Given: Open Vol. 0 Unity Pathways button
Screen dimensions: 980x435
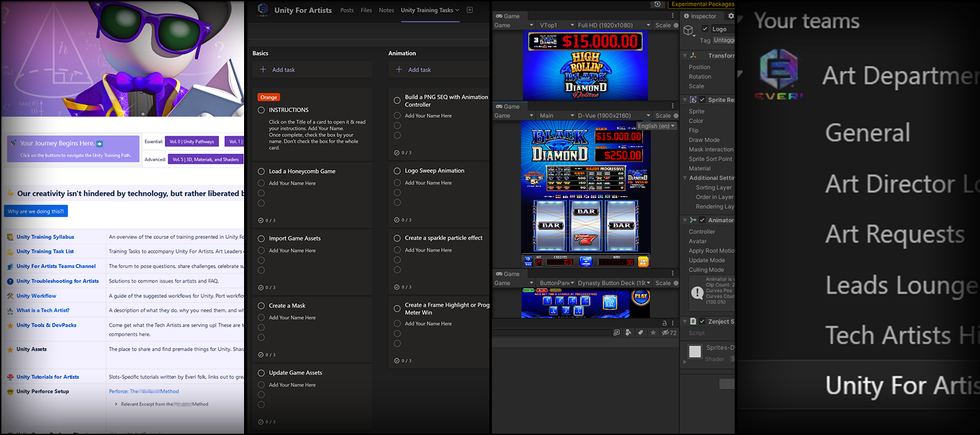Looking at the screenshot, I should point(191,141).
